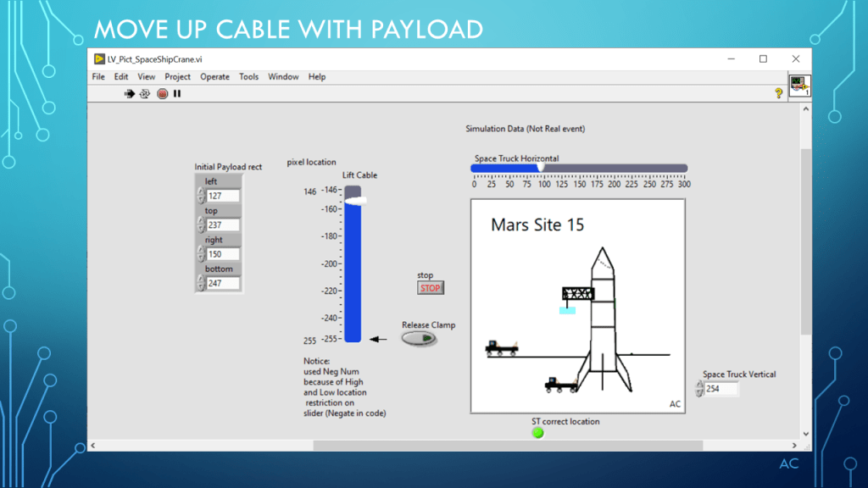Screen dimensions: 868x488
Task: Click the Run arrow in the toolbar
Action: point(130,94)
